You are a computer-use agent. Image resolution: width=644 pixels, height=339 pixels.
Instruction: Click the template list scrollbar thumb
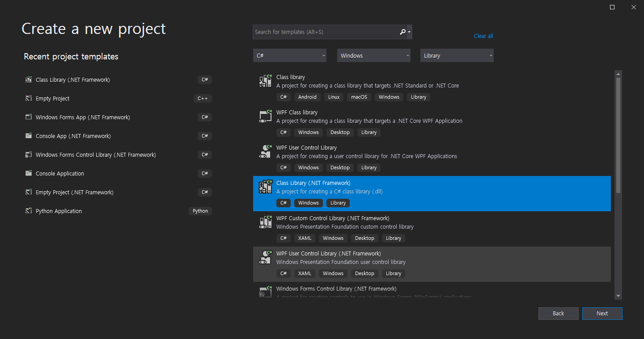(x=618, y=135)
